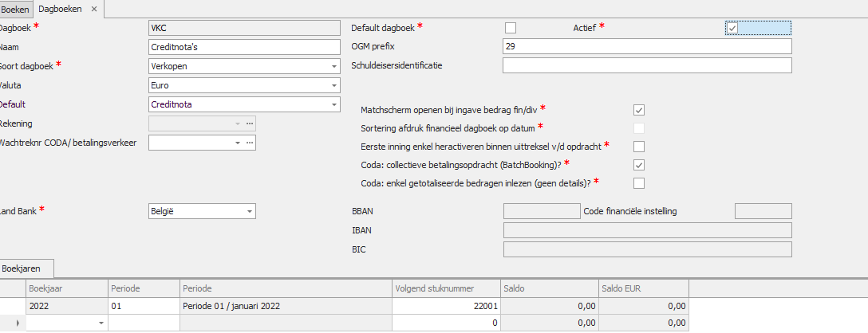Click the Volgend stuknummer column header

click(x=446, y=288)
